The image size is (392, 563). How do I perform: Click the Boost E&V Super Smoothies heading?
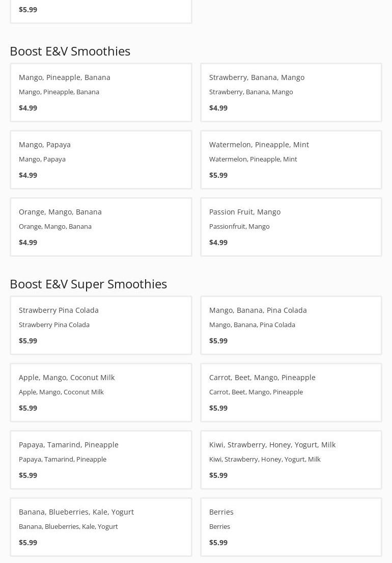(x=88, y=284)
